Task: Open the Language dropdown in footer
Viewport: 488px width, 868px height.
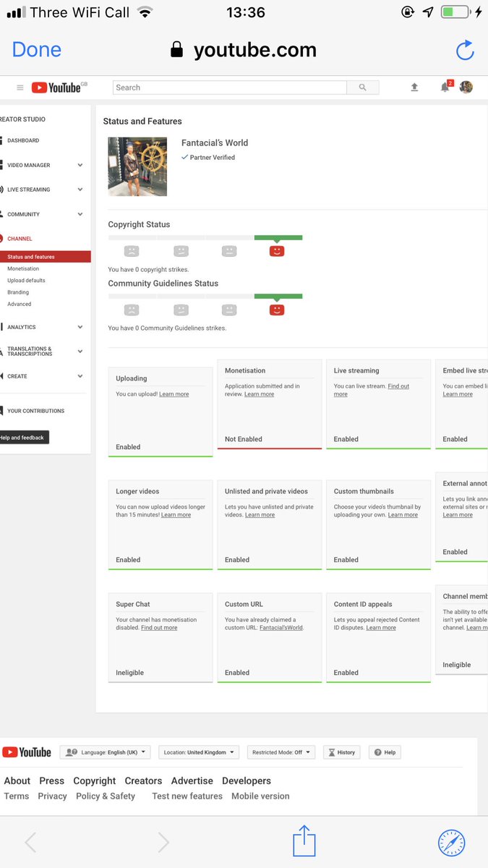Action: coord(105,752)
